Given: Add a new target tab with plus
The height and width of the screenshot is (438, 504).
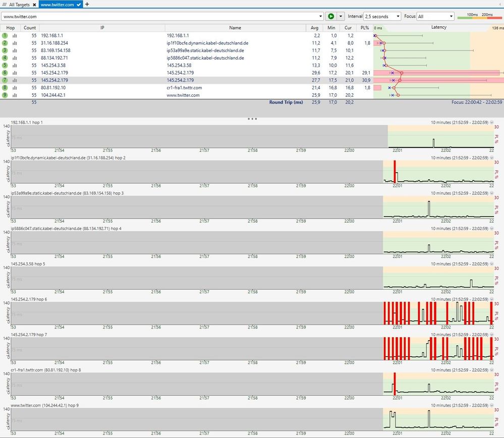Looking at the screenshot, I should click(x=87, y=4).
